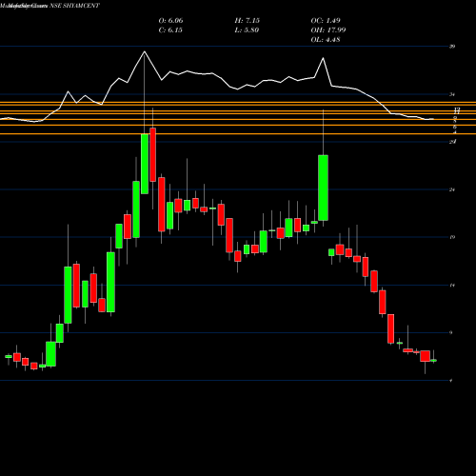The height and width of the screenshot is (476, 476).
Task: Click the 9 price axis label
Action: pos(451,333)
